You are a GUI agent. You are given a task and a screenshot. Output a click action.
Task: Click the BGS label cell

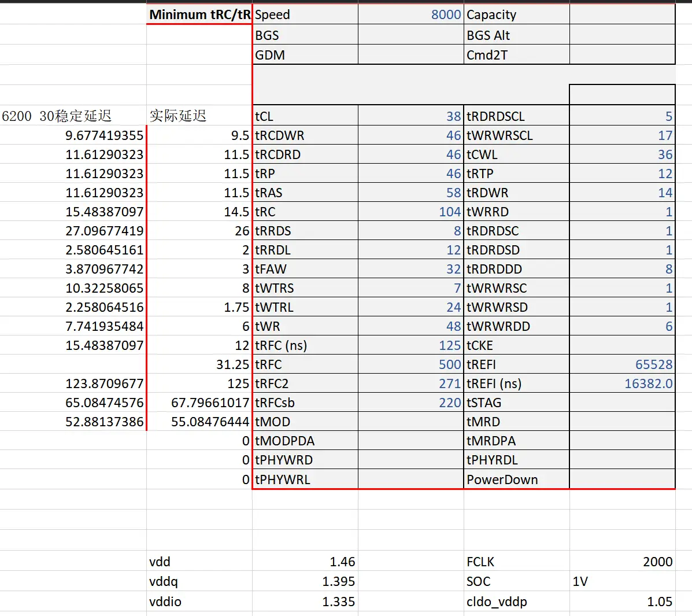(x=305, y=35)
